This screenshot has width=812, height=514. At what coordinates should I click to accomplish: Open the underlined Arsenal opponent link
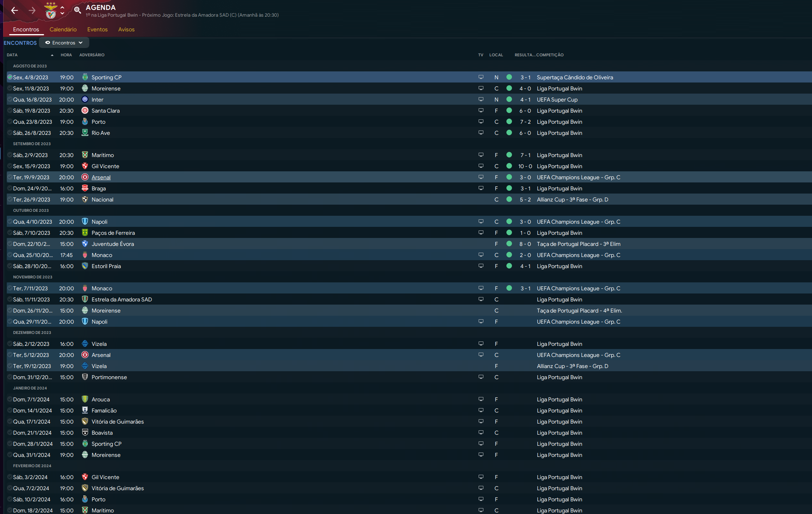click(x=101, y=177)
